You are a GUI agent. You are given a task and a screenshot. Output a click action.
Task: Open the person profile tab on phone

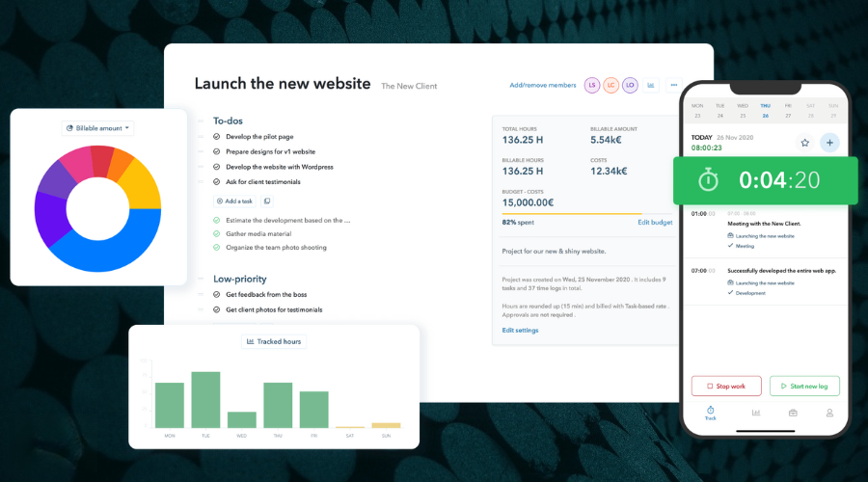pos(829,413)
